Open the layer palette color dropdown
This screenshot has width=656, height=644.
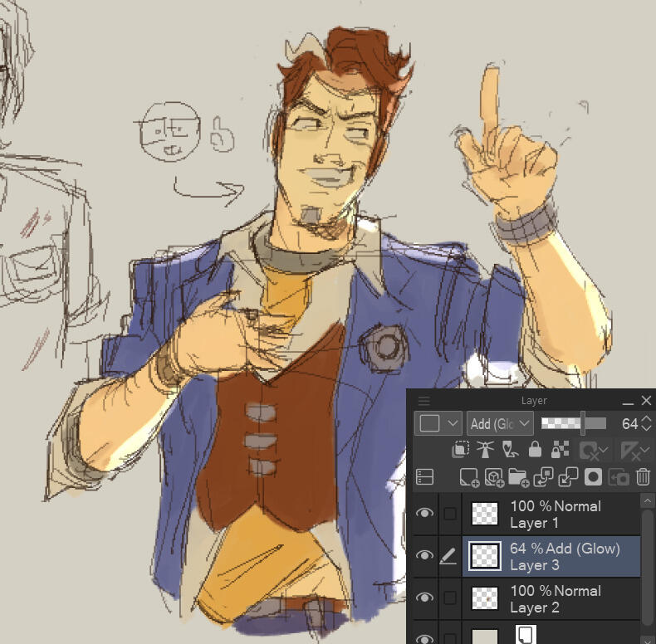438,423
